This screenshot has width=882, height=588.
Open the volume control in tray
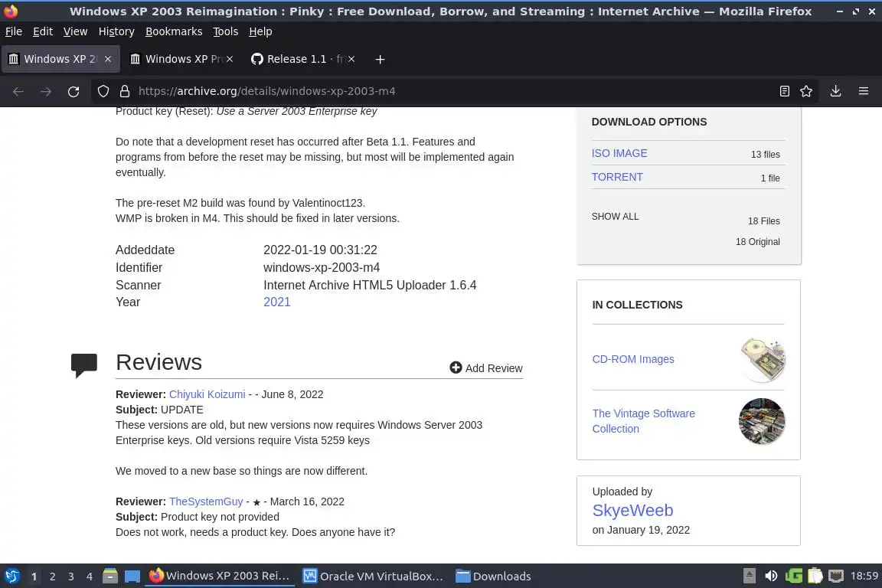(x=771, y=576)
